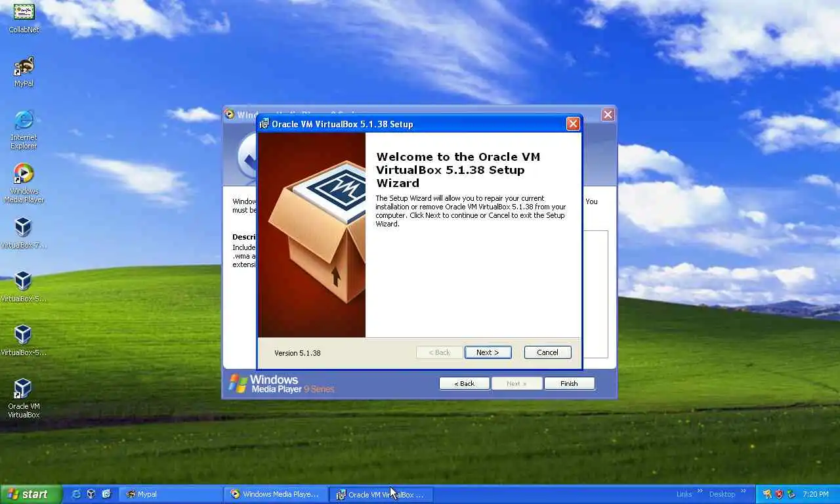Close the Oracle VM VirtualBox Setup dialog
Image resolution: width=840 pixels, height=504 pixels.
pyautogui.click(x=573, y=123)
